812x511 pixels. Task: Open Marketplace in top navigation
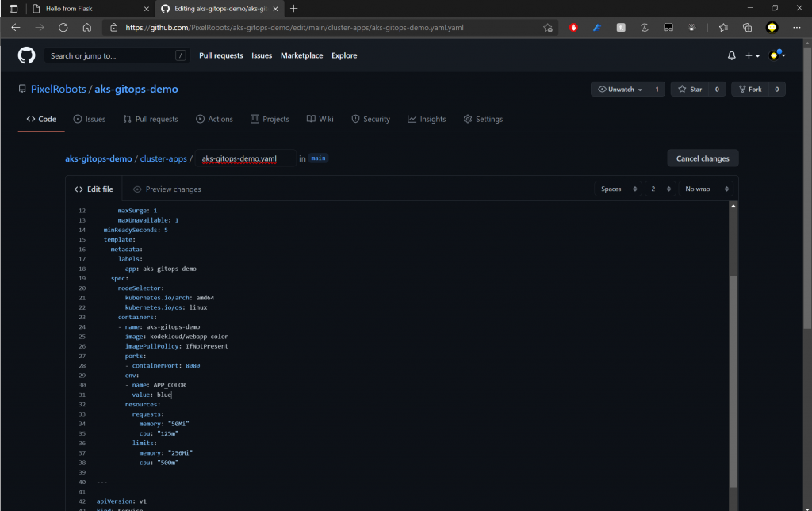point(301,55)
